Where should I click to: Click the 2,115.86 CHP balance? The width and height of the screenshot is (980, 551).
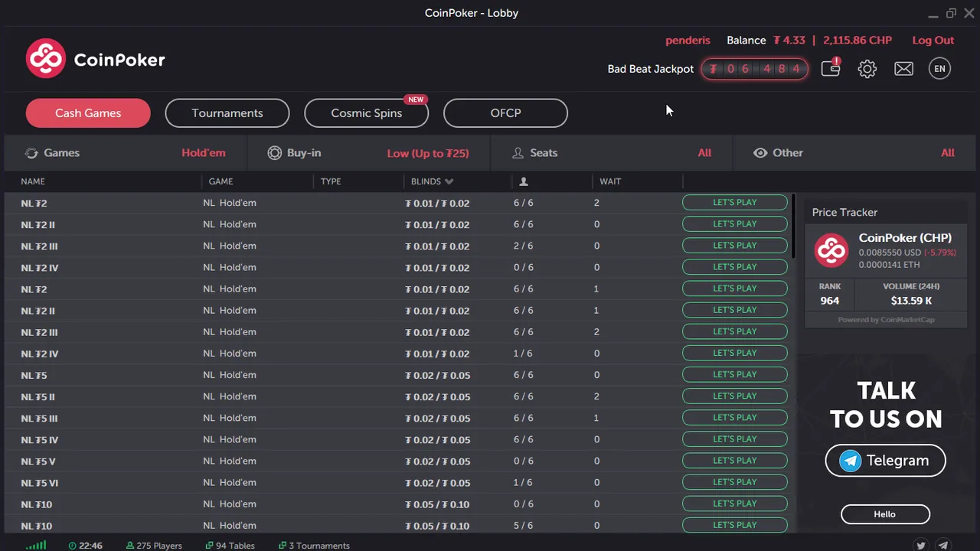click(857, 41)
